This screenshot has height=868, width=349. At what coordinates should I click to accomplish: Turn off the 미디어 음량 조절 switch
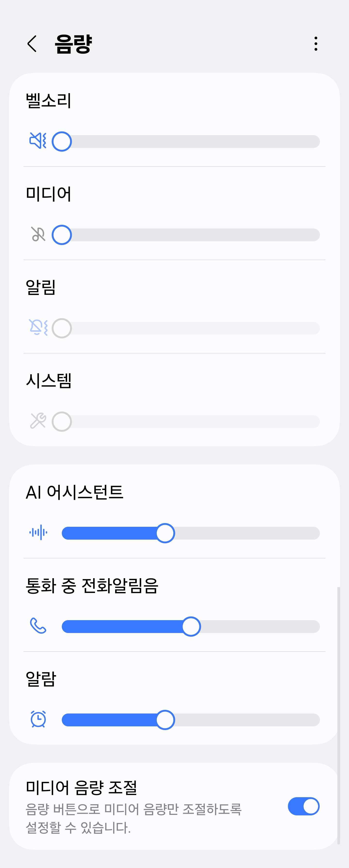[x=303, y=806]
